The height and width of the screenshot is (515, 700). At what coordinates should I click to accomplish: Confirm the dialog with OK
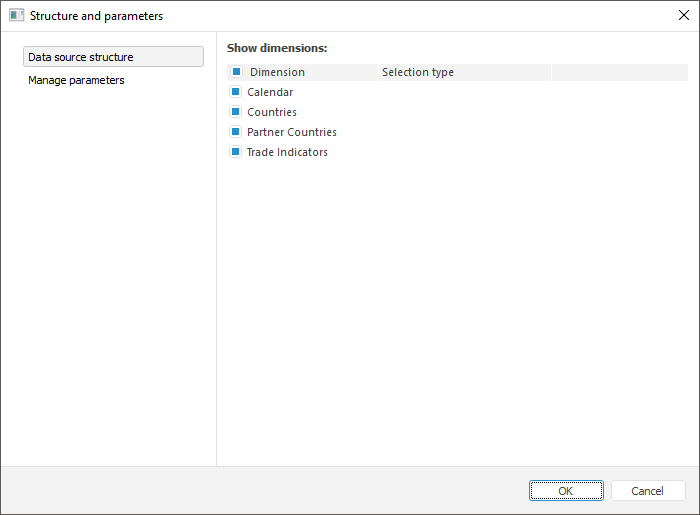point(566,491)
